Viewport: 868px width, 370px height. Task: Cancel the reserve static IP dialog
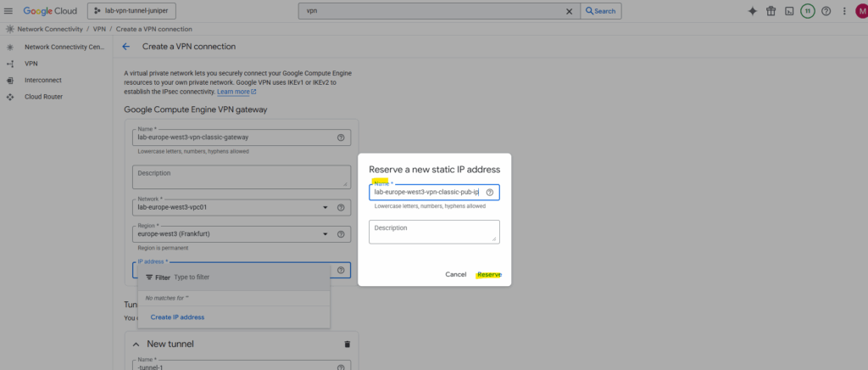pos(455,275)
